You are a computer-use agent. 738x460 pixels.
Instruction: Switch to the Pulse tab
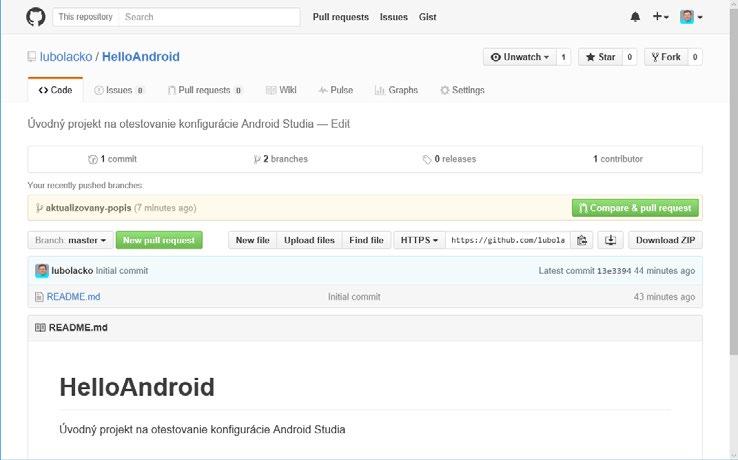pos(336,90)
